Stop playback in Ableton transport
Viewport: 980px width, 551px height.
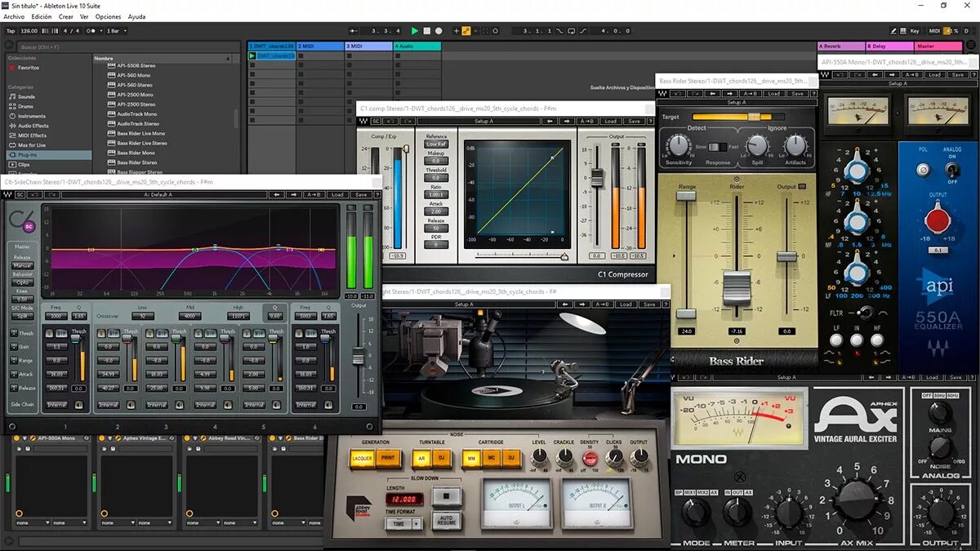[x=426, y=31]
